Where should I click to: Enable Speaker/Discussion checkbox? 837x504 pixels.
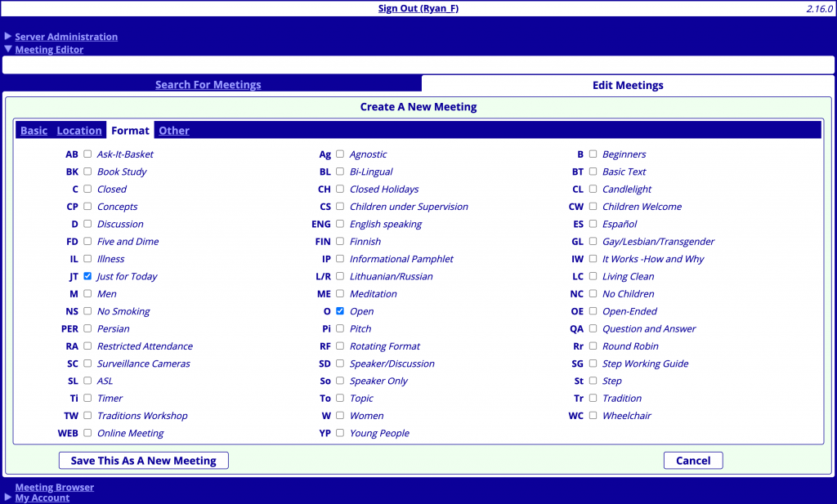click(340, 364)
